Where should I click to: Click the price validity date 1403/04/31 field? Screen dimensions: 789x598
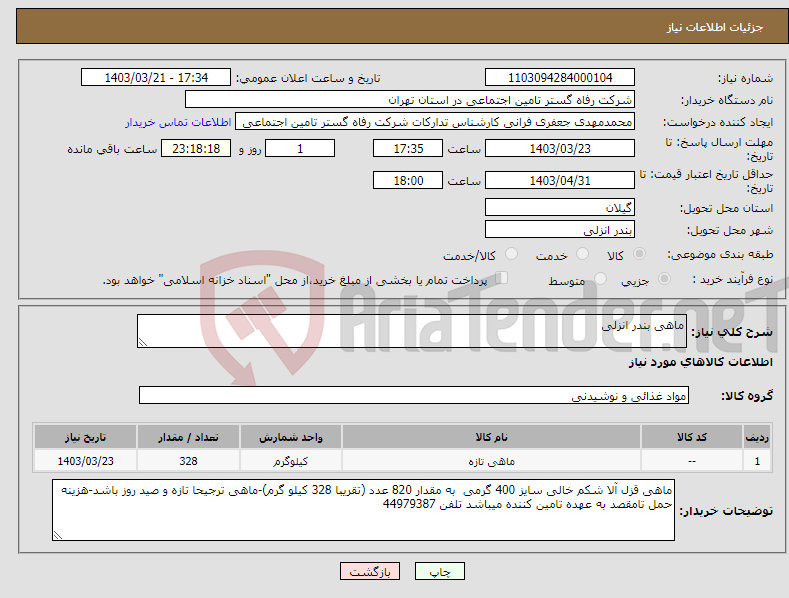pyautogui.click(x=560, y=180)
